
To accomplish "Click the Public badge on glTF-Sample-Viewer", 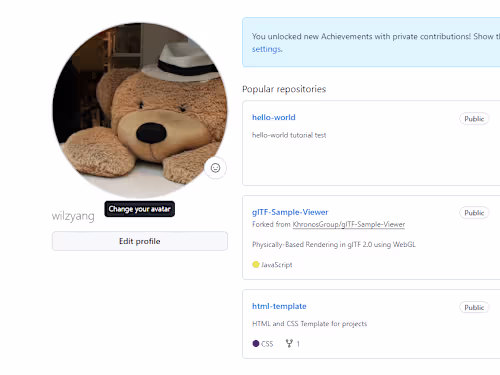I will [x=474, y=213].
